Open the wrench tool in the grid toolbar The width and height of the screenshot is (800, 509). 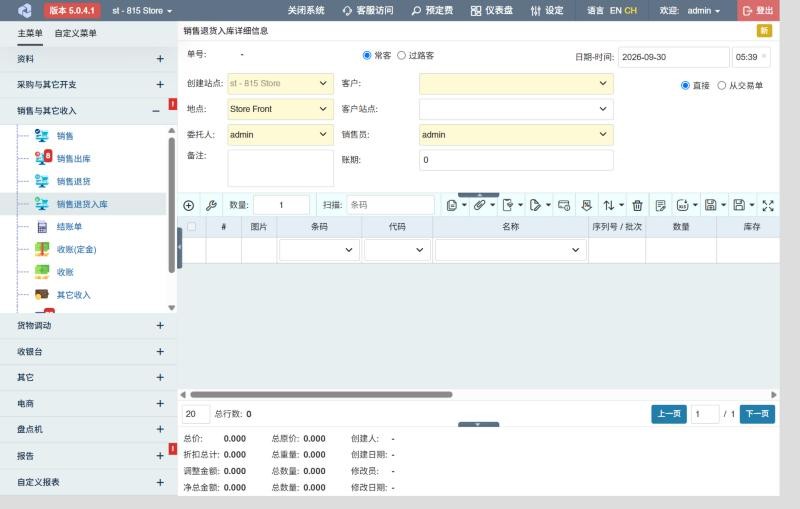[x=211, y=206]
